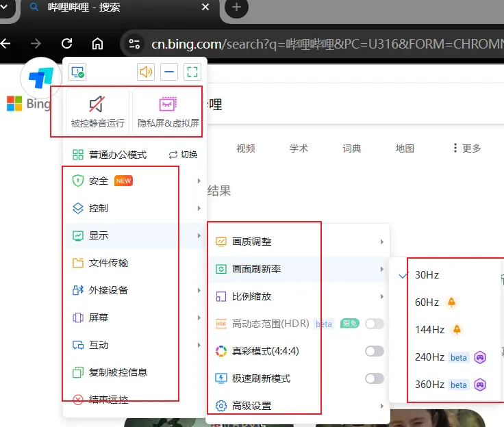Click the blue minimize toolbar icon
This screenshot has width=504, height=427.
[169, 72]
